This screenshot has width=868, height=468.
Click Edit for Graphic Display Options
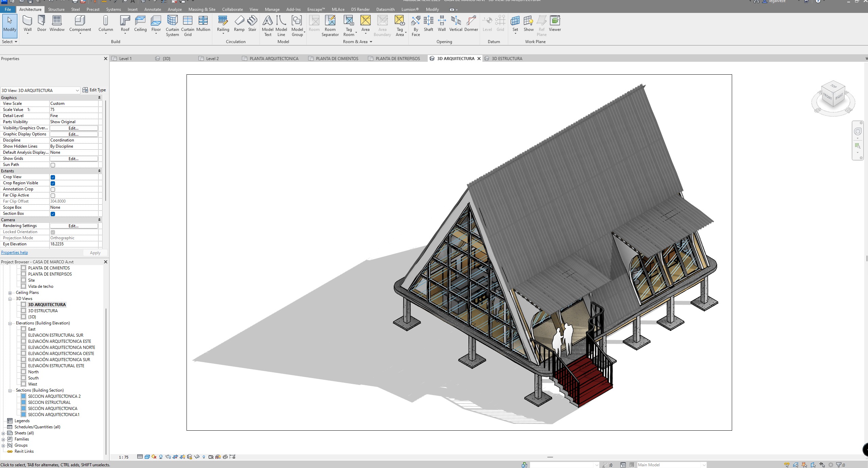(74, 134)
